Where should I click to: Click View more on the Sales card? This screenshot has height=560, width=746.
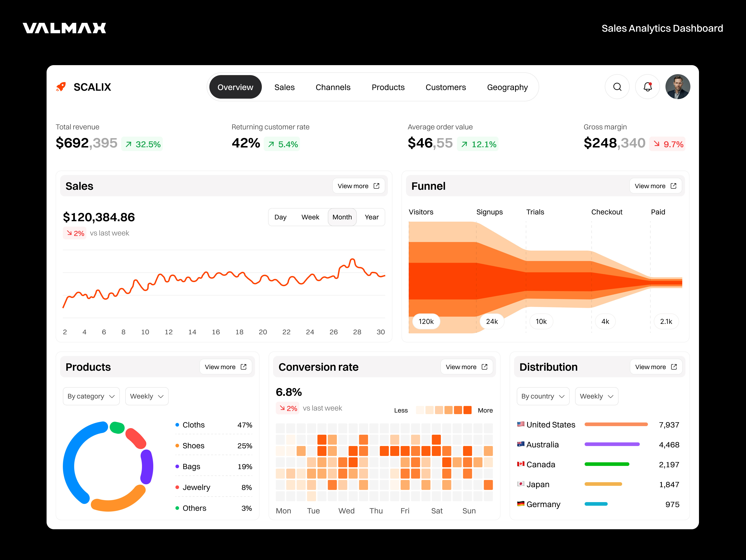click(x=353, y=185)
